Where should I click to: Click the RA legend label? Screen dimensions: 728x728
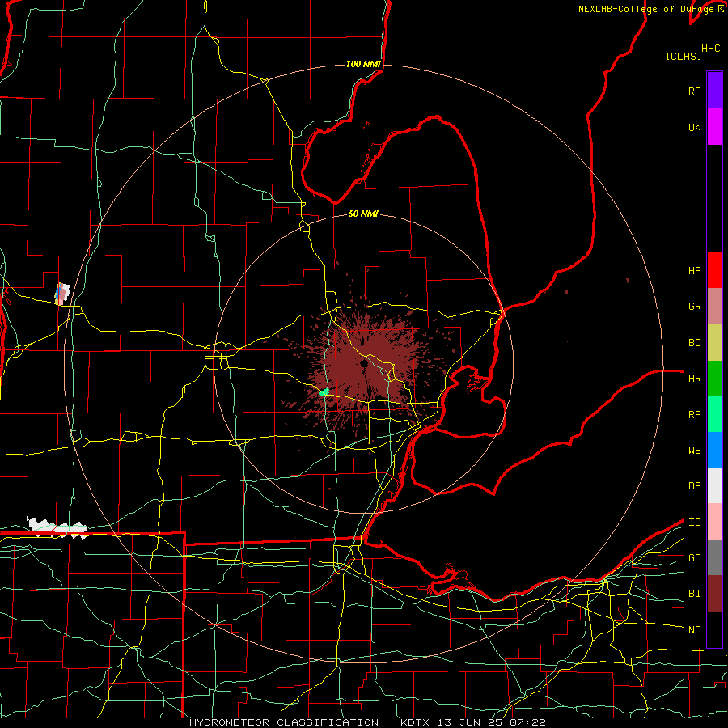(695, 415)
